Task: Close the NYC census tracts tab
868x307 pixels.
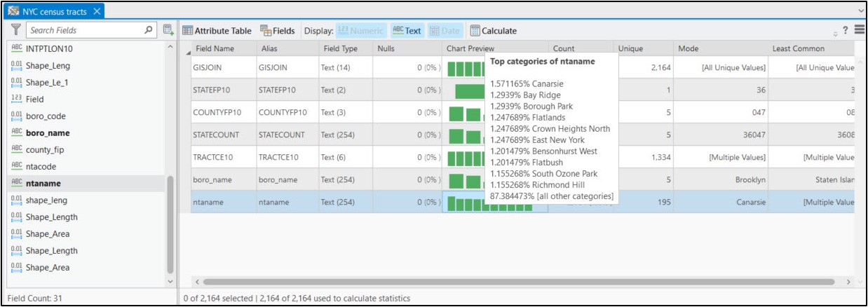Action: (x=97, y=11)
